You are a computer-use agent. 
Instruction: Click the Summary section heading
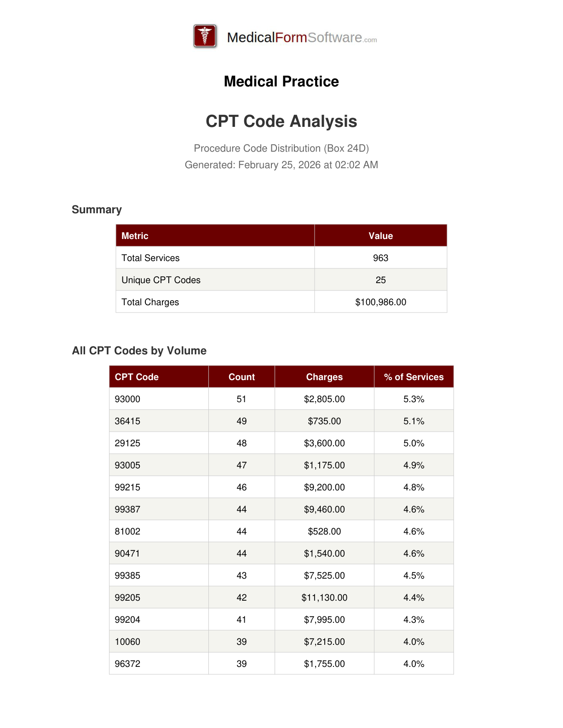(97, 210)
